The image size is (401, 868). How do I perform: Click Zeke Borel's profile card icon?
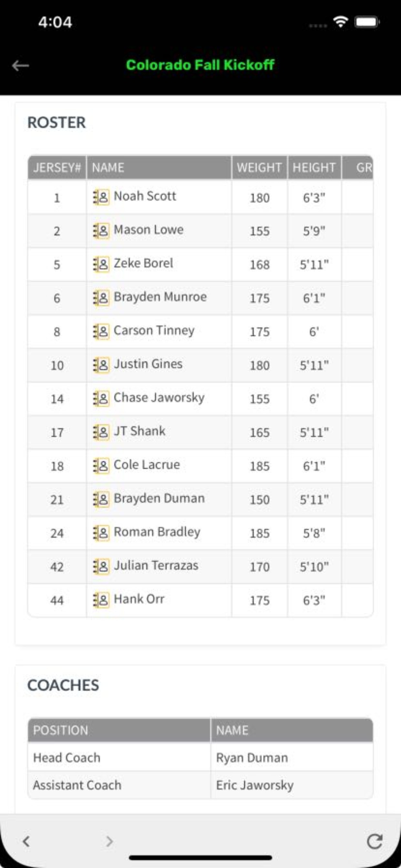click(x=101, y=264)
